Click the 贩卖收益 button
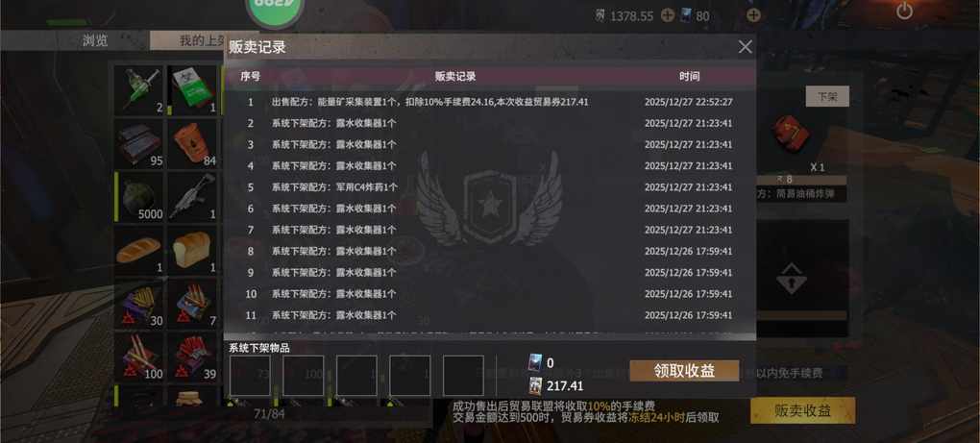 click(802, 410)
